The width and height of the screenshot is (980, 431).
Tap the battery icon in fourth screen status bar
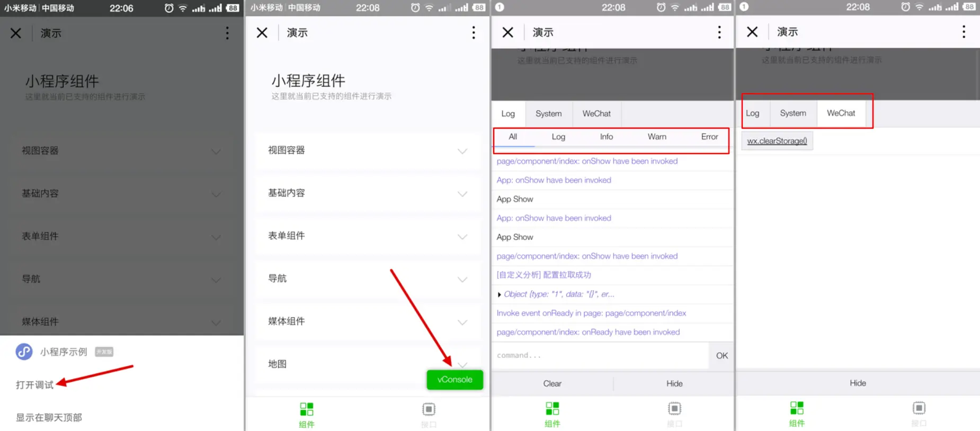[x=969, y=7]
